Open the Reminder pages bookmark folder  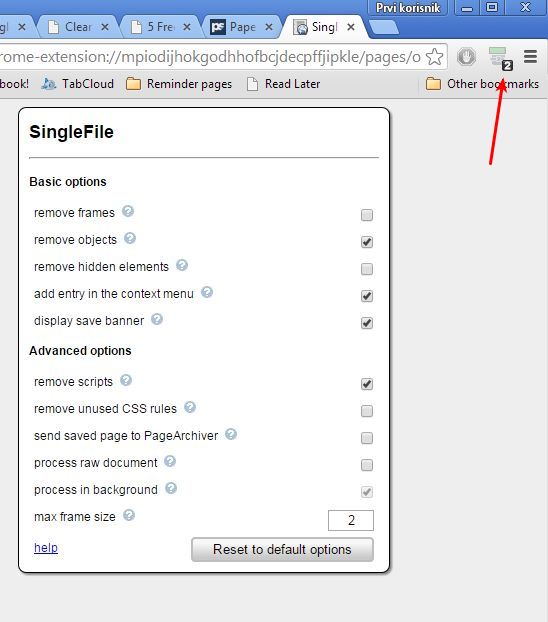coord(179,84)
